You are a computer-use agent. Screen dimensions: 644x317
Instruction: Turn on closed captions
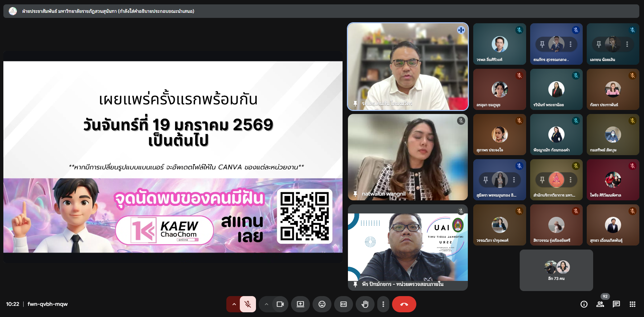[344, 304]
